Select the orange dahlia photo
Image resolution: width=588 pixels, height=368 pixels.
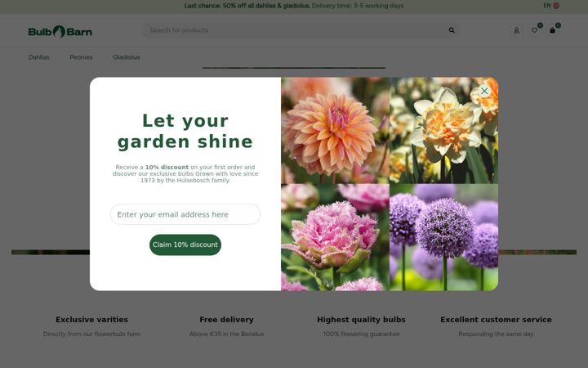point(336,130)
